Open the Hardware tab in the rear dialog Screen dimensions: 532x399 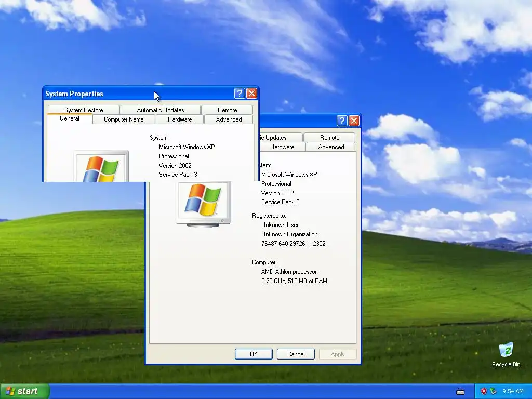(282, 147)
